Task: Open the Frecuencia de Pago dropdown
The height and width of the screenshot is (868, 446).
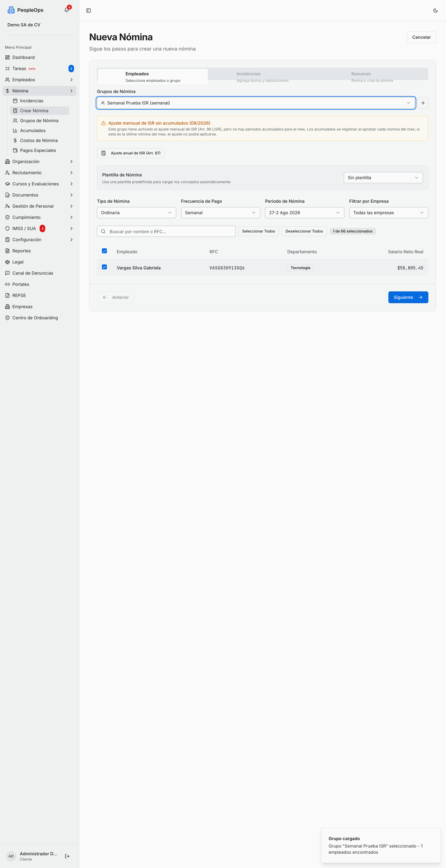Action: [221, 213]
